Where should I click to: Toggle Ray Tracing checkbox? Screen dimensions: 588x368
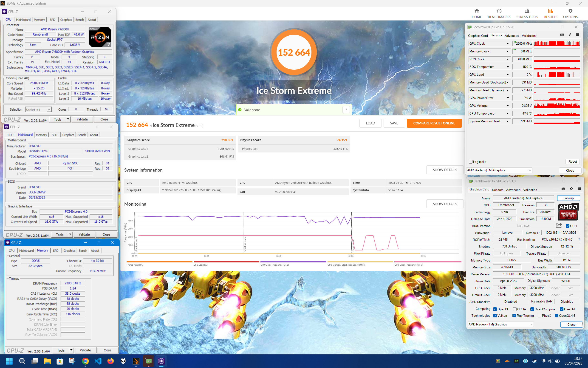pos(514,316)
